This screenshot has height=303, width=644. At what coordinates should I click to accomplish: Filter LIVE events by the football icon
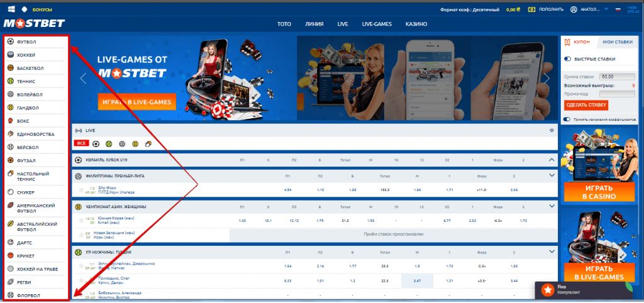click(x=96, y=144)
